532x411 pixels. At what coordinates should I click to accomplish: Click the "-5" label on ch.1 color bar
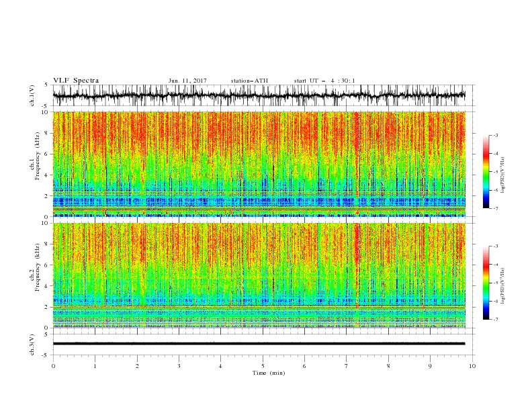pos(496,172)
